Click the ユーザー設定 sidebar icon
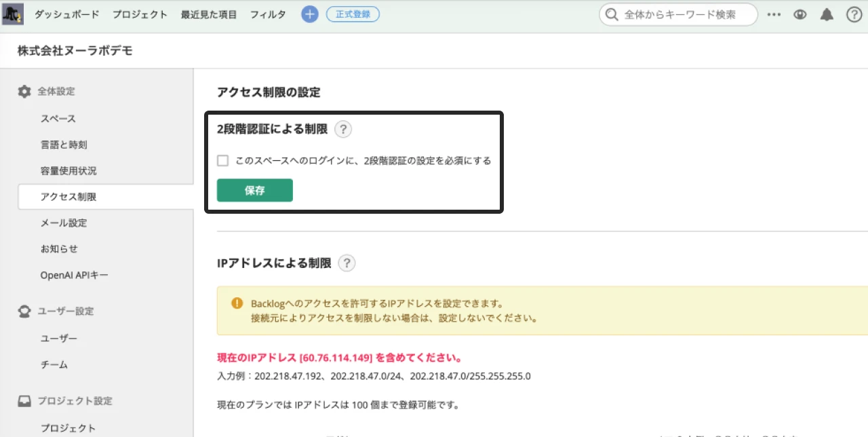The height and width of the screenshot is (437, 868). point(24,311)
